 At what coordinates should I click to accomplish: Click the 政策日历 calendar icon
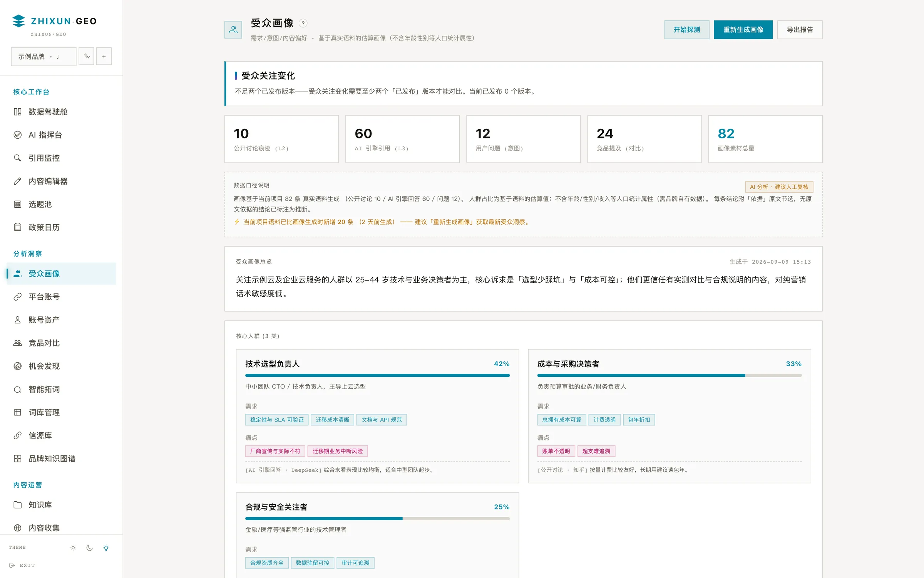click(x=18, y=227)
